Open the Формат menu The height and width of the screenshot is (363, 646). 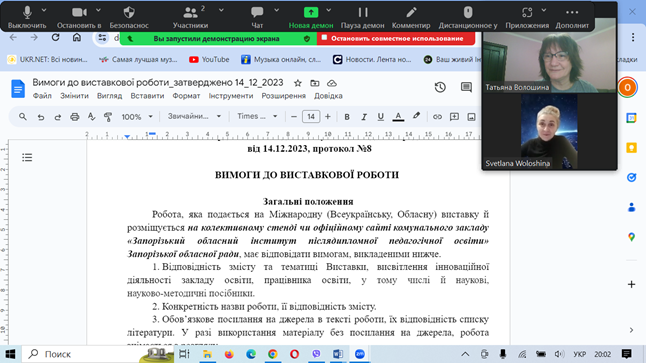(x=186, y=96)
